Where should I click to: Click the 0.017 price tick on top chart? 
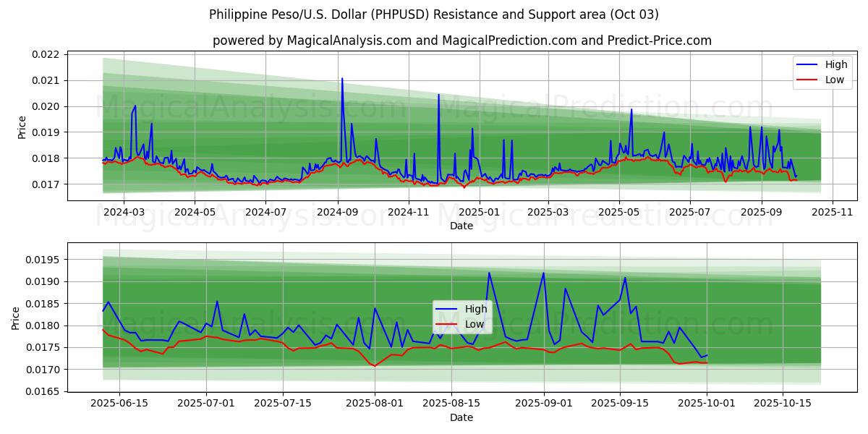[46, 184]
